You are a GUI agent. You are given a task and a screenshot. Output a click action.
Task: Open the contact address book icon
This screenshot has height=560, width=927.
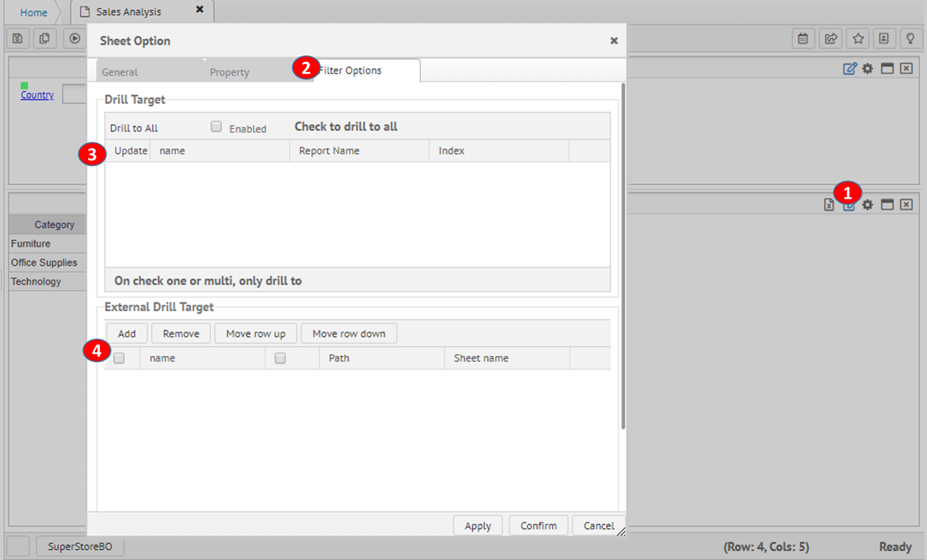(884, 39)
